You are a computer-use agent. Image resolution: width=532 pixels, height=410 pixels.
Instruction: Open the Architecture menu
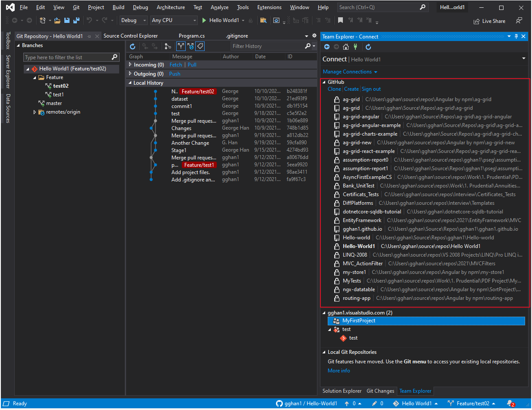(x=171, y=7)
